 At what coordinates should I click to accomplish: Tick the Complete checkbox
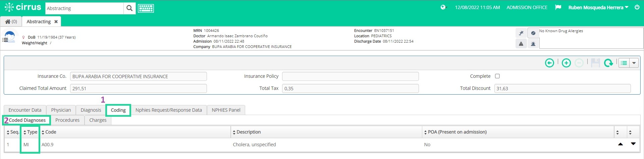pos(497,76)
